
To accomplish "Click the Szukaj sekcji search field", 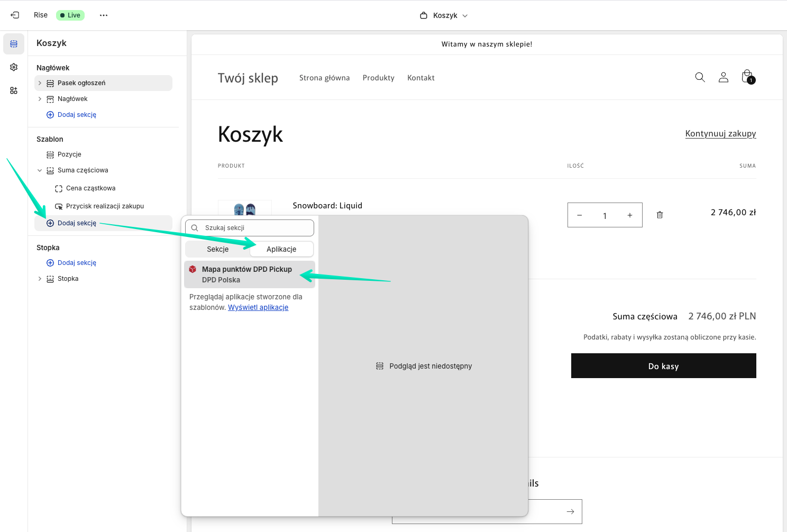I will click(x=250, y=228).
